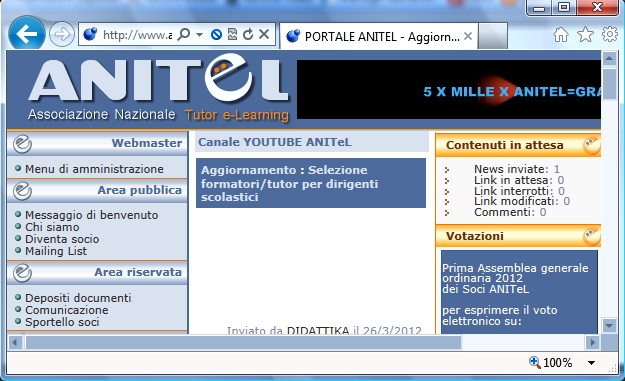Click the 100% zoom level button
This screenshot has height=381, width=625.
550,363
